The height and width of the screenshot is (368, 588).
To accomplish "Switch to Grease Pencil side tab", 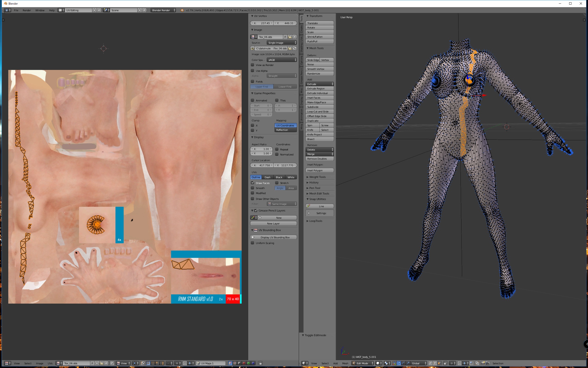I will click(302, 76).
